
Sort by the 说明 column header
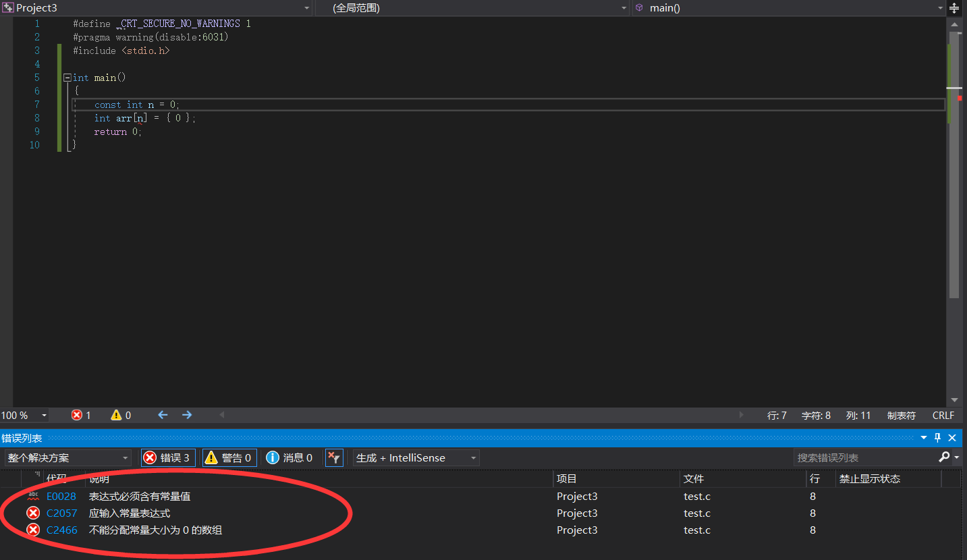99,478
